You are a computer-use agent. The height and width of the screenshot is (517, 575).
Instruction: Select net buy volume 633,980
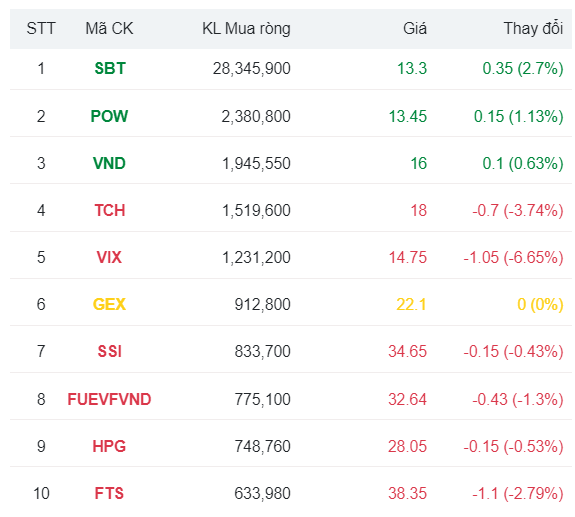click(x=263, y=493)
